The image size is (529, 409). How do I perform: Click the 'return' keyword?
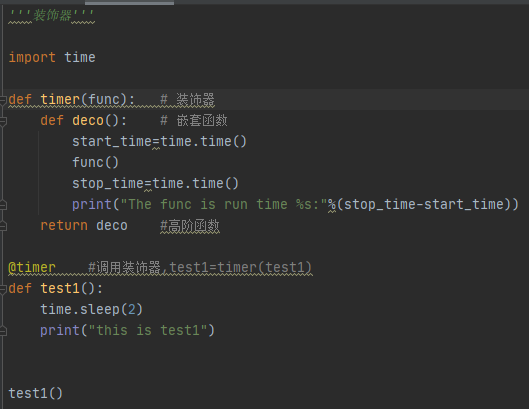[64, 225]
